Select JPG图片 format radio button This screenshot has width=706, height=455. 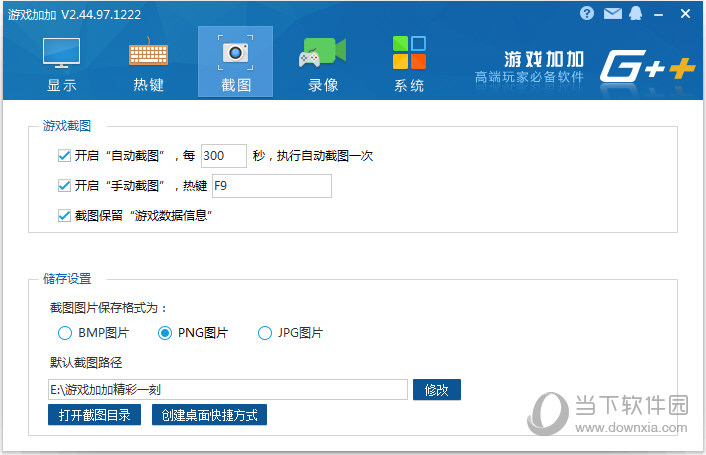(x=265, y=333)
